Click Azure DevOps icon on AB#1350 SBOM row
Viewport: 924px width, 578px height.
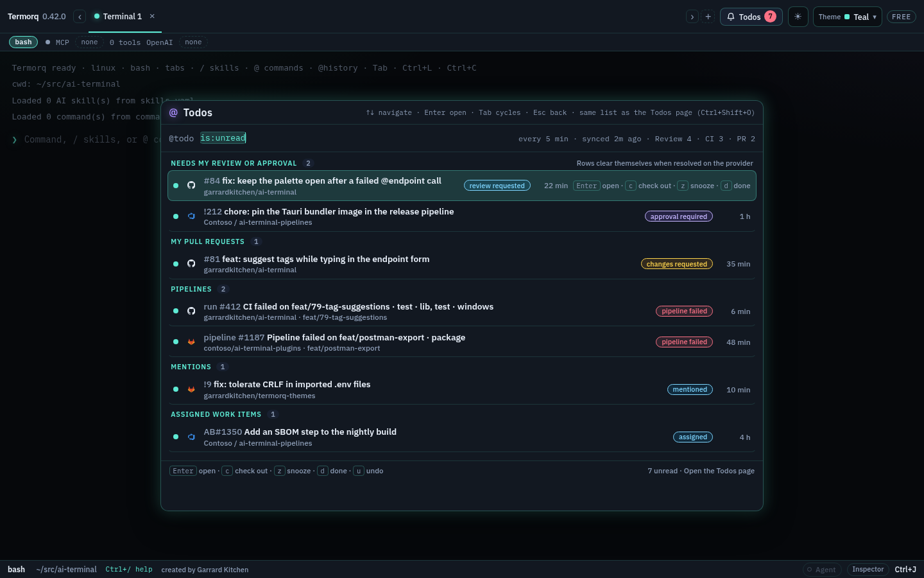pos(191,437)
